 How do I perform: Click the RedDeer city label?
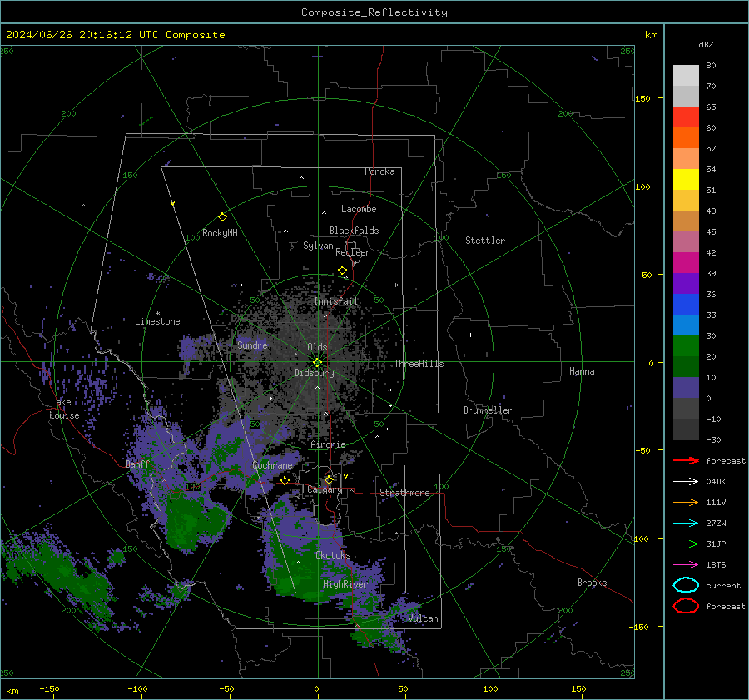[x=353, y=252]
